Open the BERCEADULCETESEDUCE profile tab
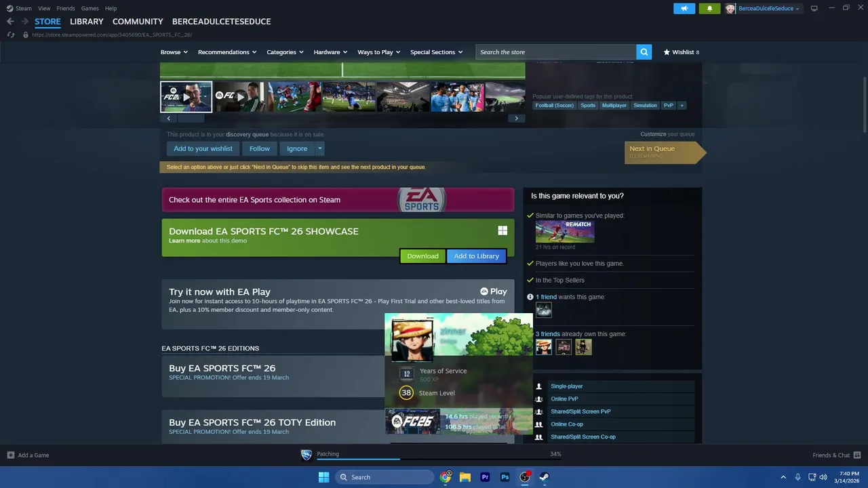Image resolution: width=868 pixels, height=488 pixels. coord(221,22)
